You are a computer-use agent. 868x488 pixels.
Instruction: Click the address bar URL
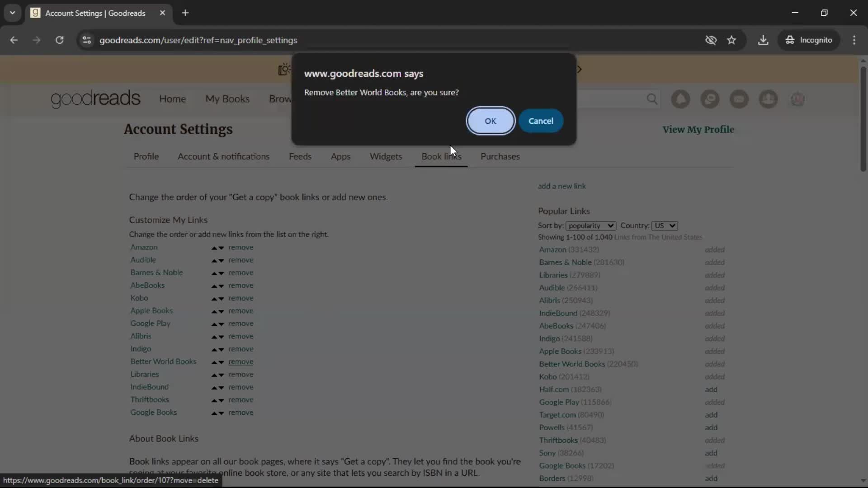tap(198, 40)
